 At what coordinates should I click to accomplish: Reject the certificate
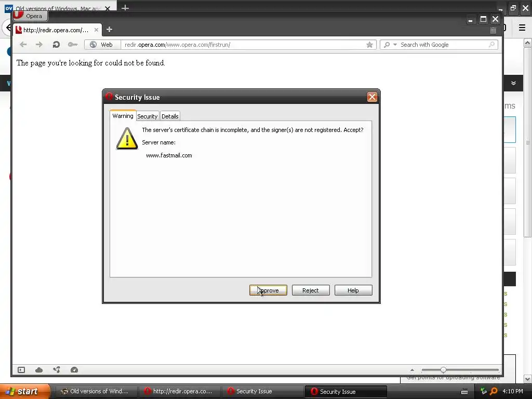point(311,290)
